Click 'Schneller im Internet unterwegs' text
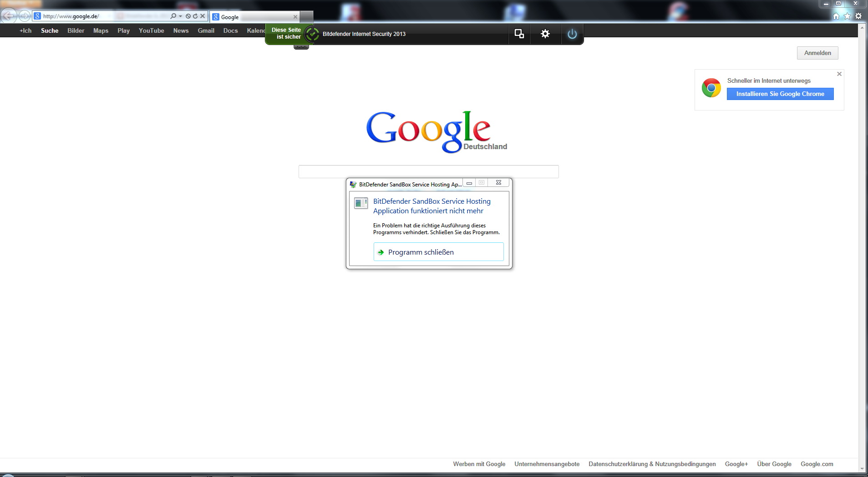Screen dimensions: 868x477 point(769,80)
